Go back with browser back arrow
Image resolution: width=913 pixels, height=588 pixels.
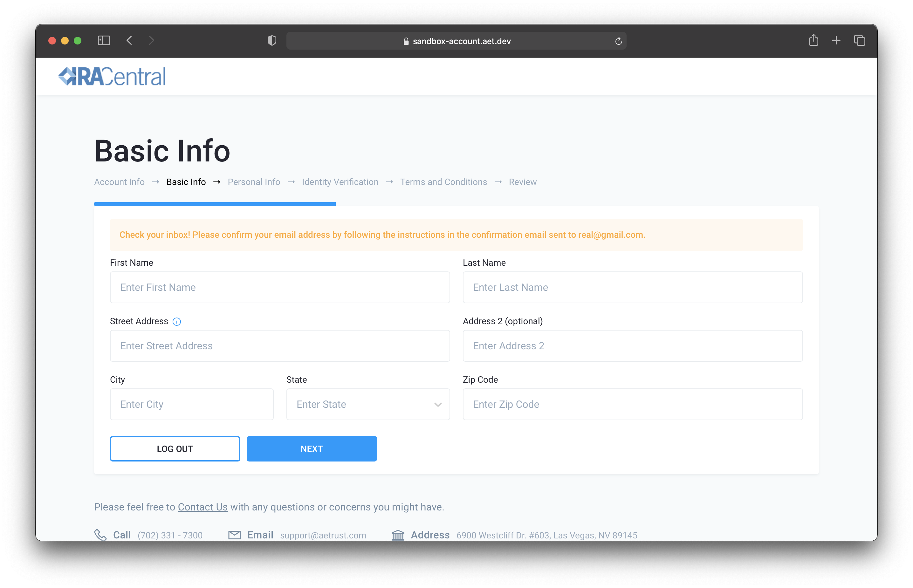129,40
